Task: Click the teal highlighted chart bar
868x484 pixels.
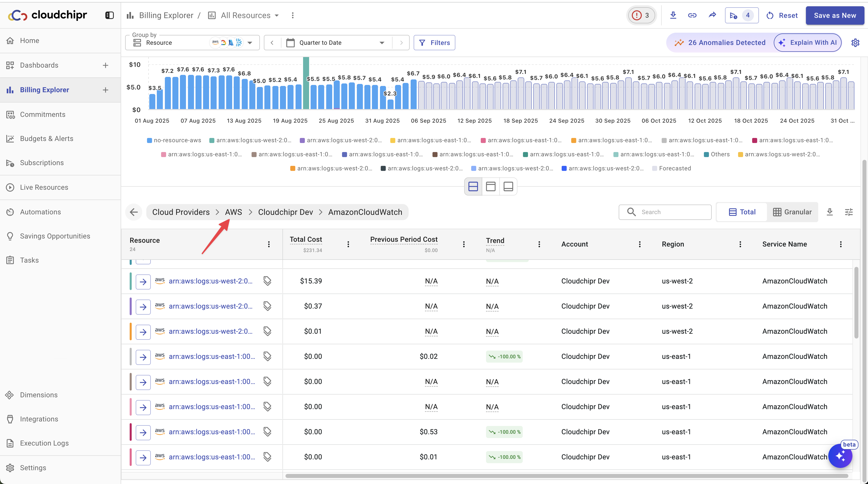Action: point(306,83)
